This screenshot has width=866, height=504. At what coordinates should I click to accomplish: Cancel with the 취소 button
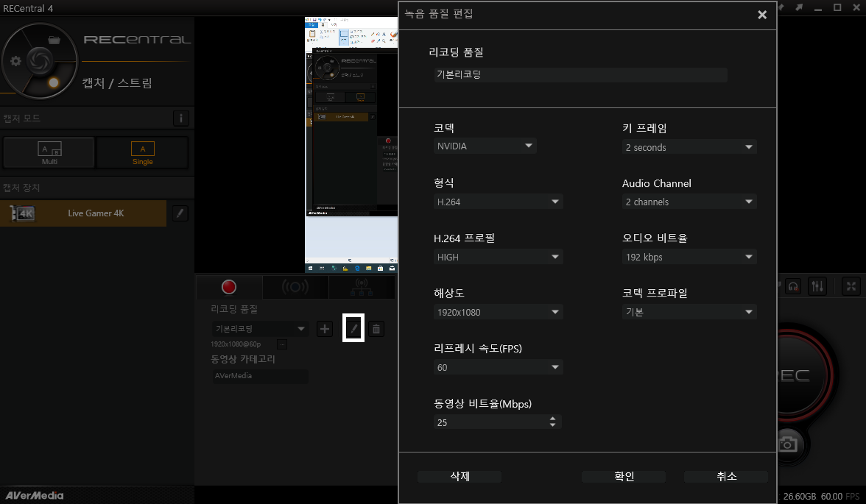(726, 476)
